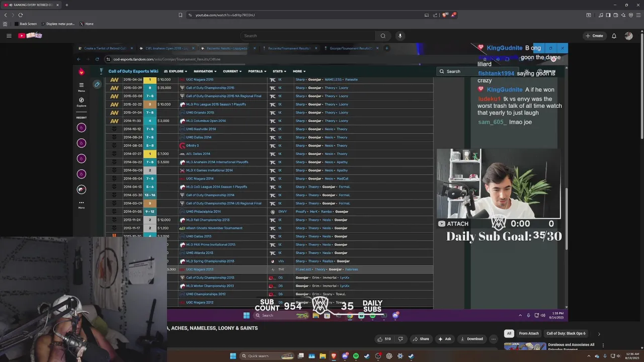This screenshot has height=362, width=644.
Task: Go to YouTube home via the logo
Action: (x=30, y=35)
